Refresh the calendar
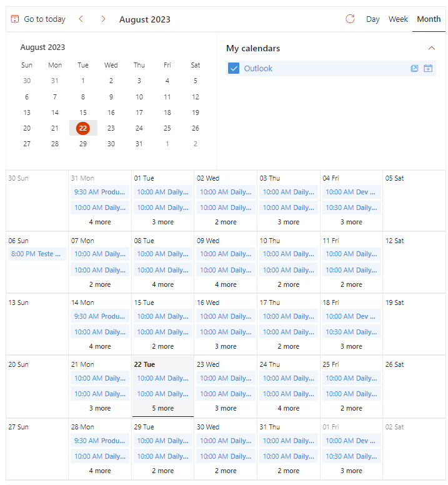The width and height of the screenshot is (448, 485). coord(350,19)
